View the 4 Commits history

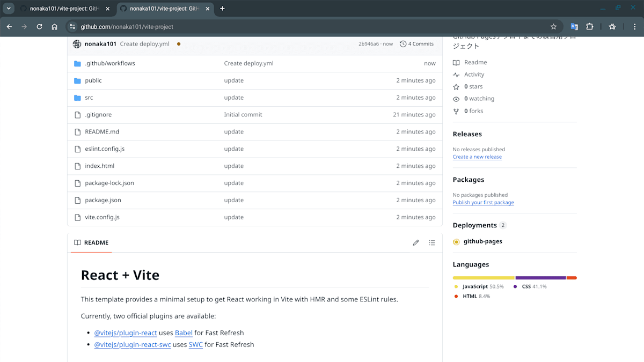(416, 44)
